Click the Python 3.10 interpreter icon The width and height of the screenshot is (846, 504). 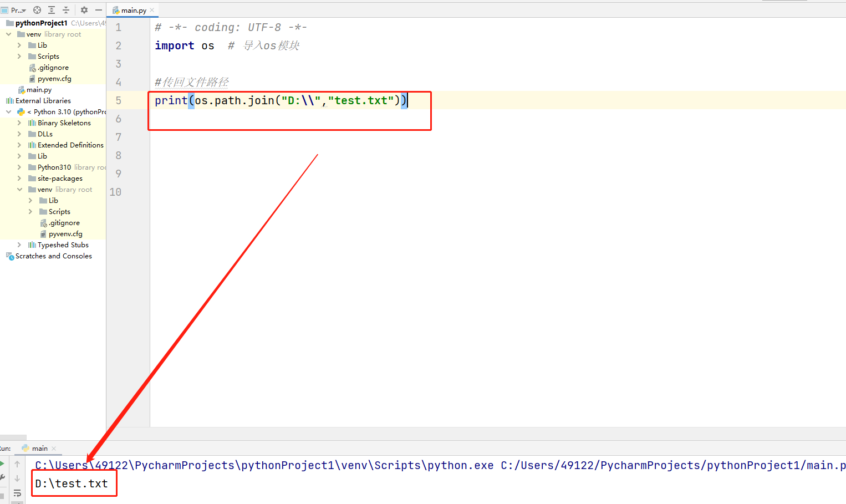(21, 111)
